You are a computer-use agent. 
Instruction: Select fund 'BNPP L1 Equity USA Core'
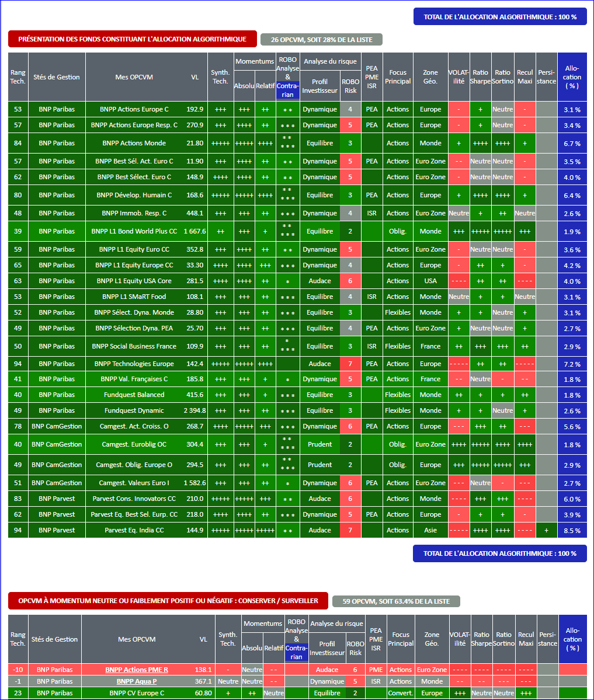134,281
